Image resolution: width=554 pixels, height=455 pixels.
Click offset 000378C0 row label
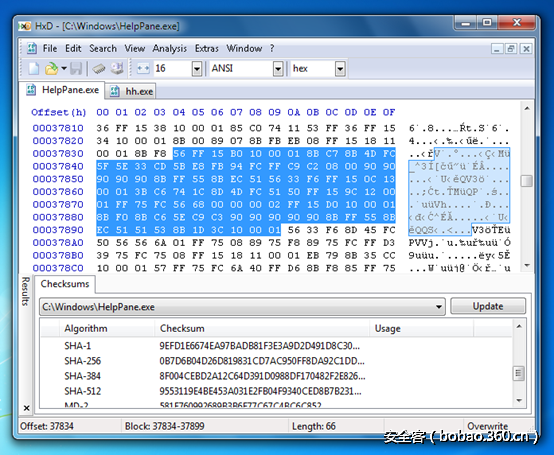tap(58, 268)
